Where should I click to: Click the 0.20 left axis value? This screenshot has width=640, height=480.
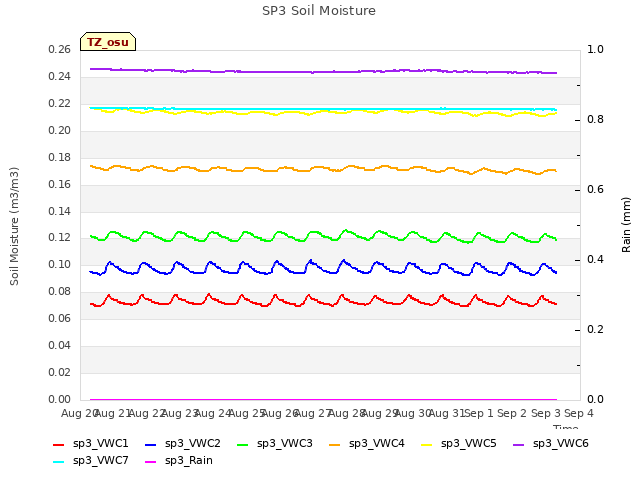tap(60, 131)
